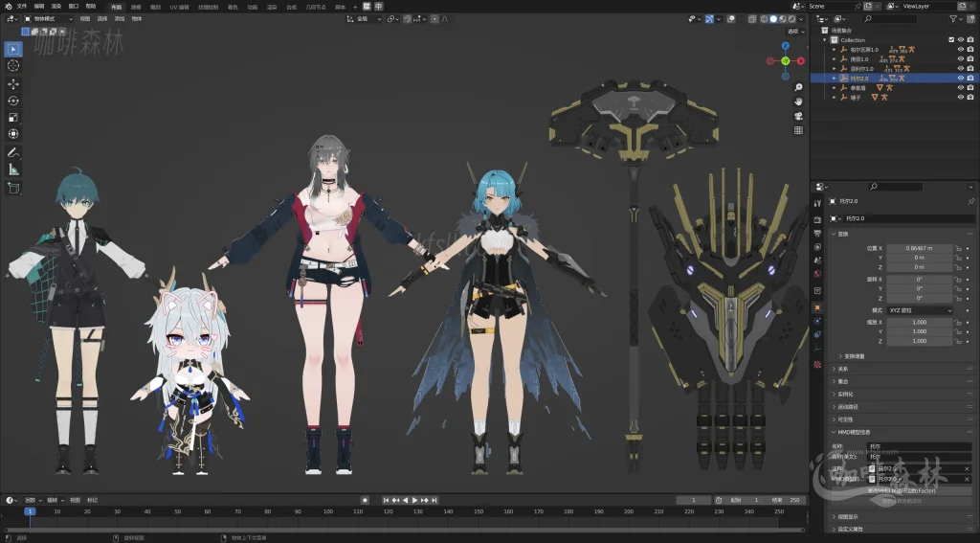Toggle viewport overlays button
This screenshot has width=980, height=543.
[x=731, y=19]
